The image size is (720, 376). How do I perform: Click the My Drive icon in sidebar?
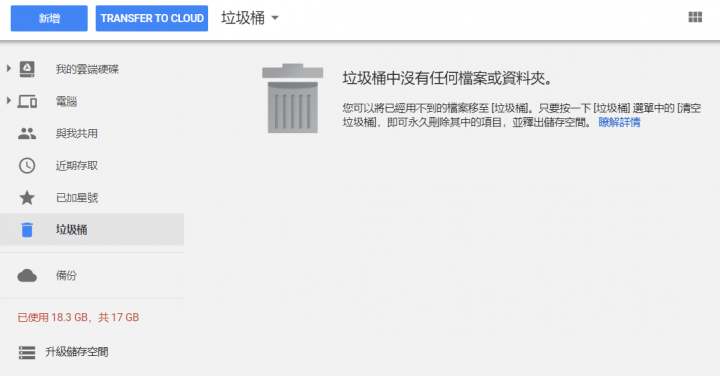pos(27,69)
